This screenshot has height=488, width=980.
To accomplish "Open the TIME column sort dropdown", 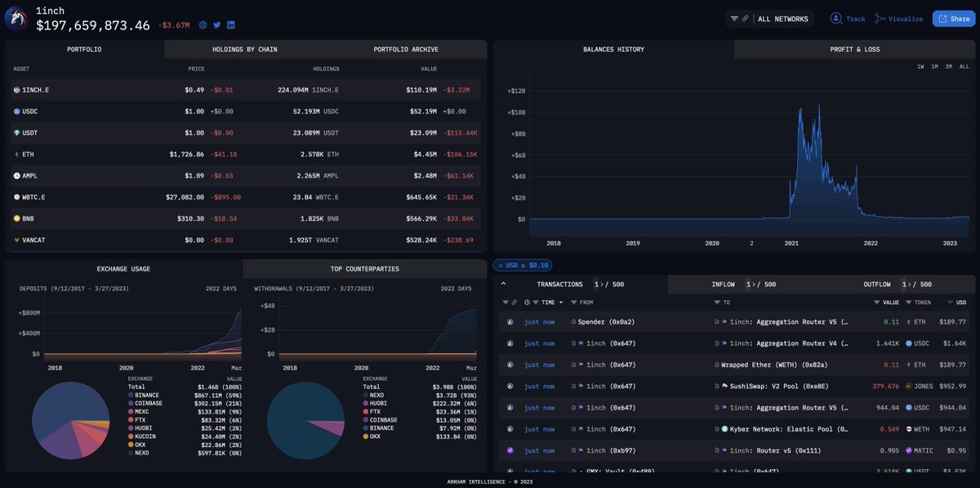I will (x=562, y=302).
